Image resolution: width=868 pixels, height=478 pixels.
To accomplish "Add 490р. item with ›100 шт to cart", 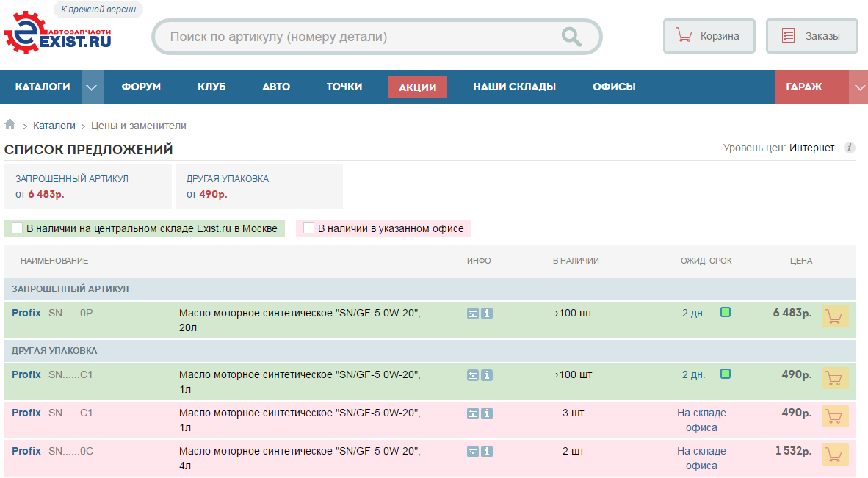I will click(835, 378).
